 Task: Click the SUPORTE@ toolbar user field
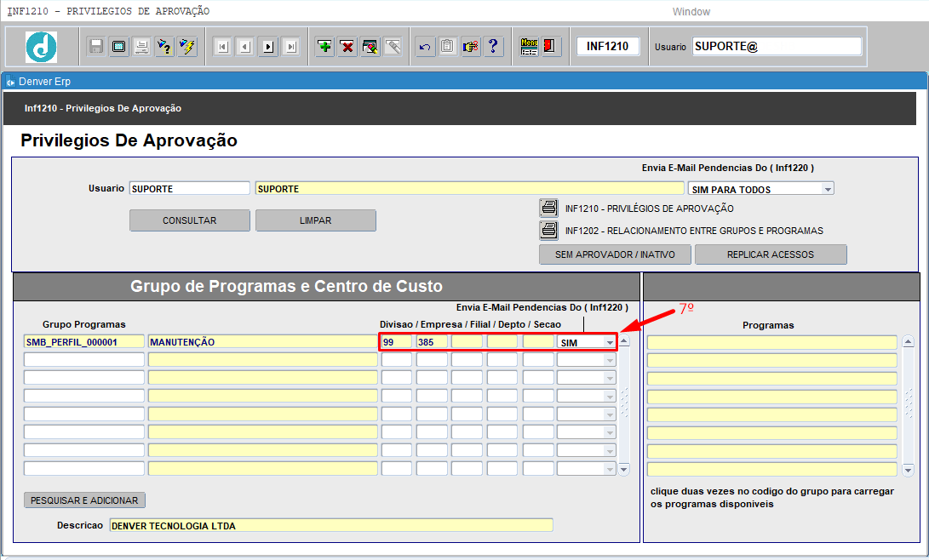tap(777, 46)
